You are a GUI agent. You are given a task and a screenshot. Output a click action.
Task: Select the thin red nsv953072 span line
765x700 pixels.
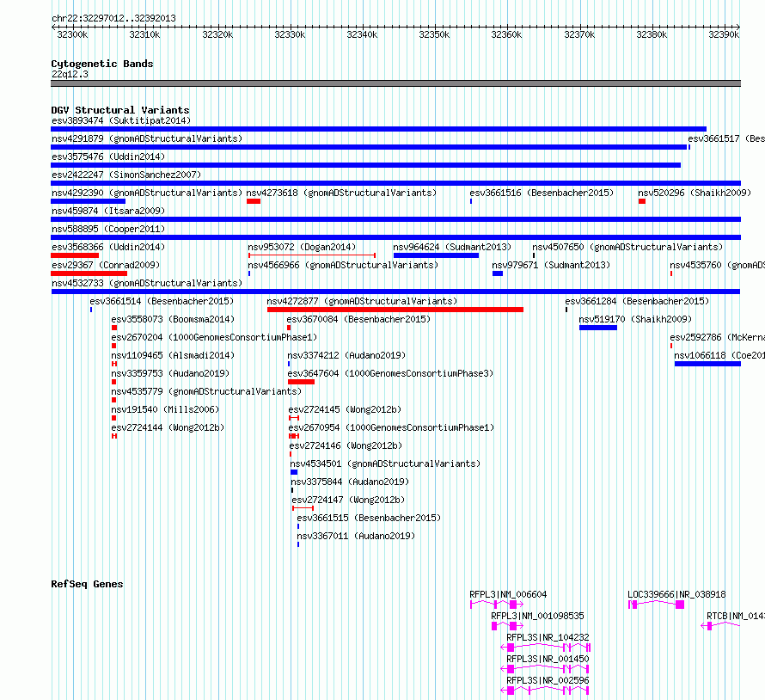pyautogui.click(x=312, y=255)
